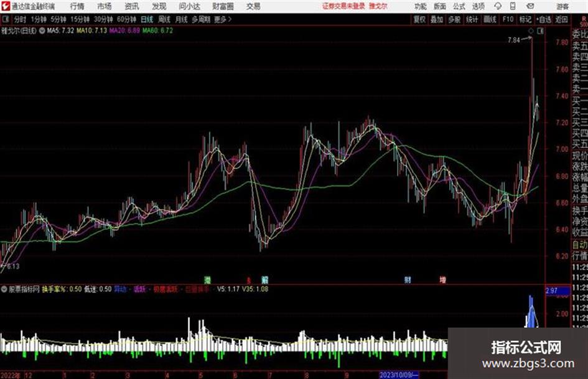Switch to 15分钟 period
This screenshot has height=379, width=588.
[x=80, y=19]
